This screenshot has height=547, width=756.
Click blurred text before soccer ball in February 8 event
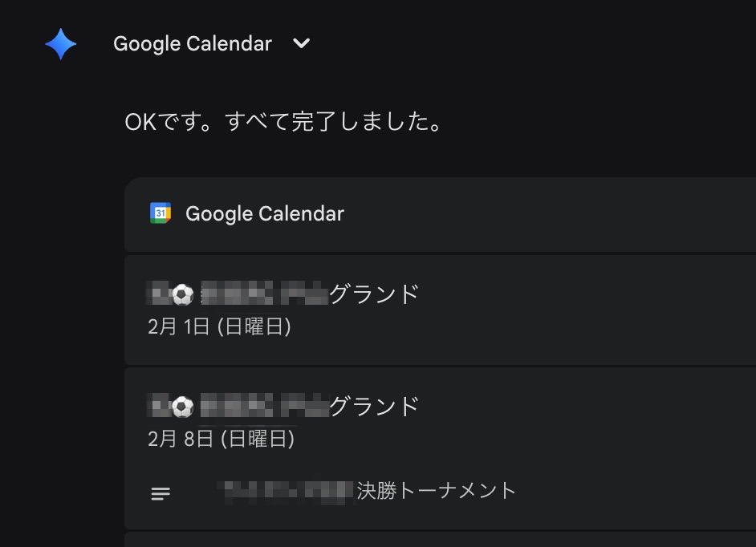[x=159, y=407]
